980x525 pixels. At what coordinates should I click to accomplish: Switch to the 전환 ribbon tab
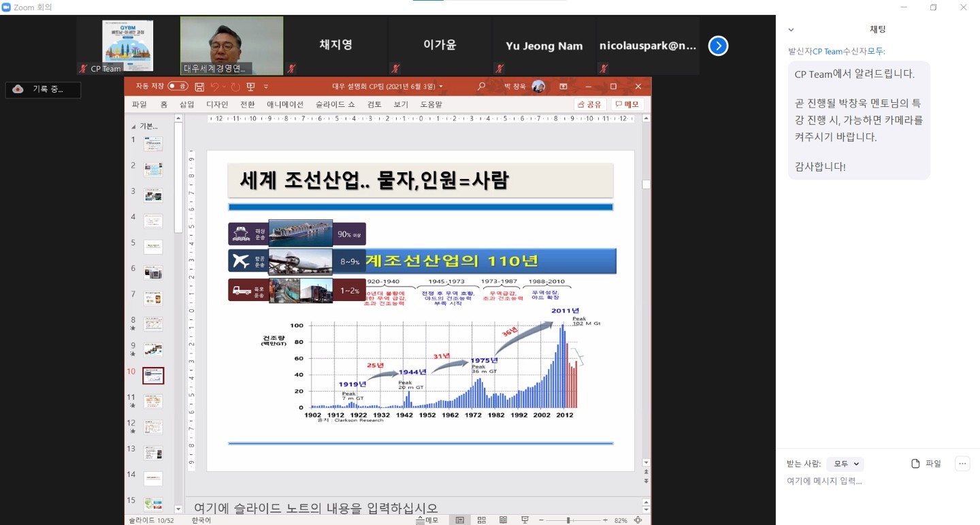point(247,104)
